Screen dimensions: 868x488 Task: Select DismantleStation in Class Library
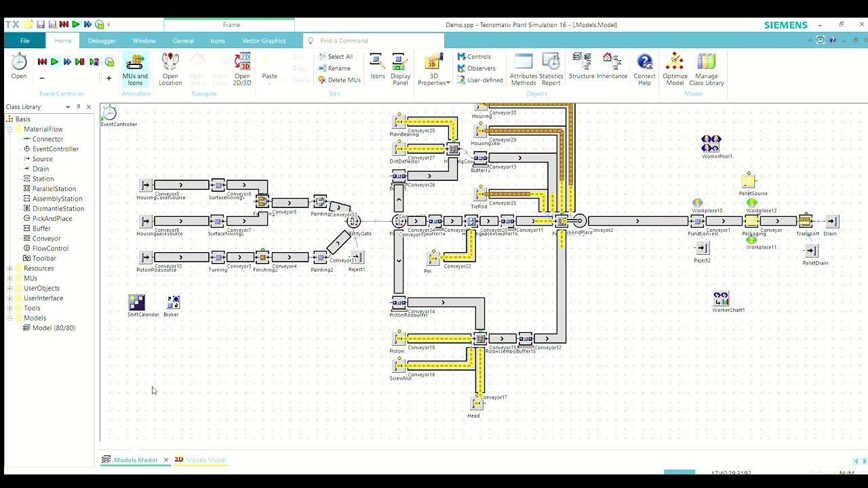tap(58, 209)
